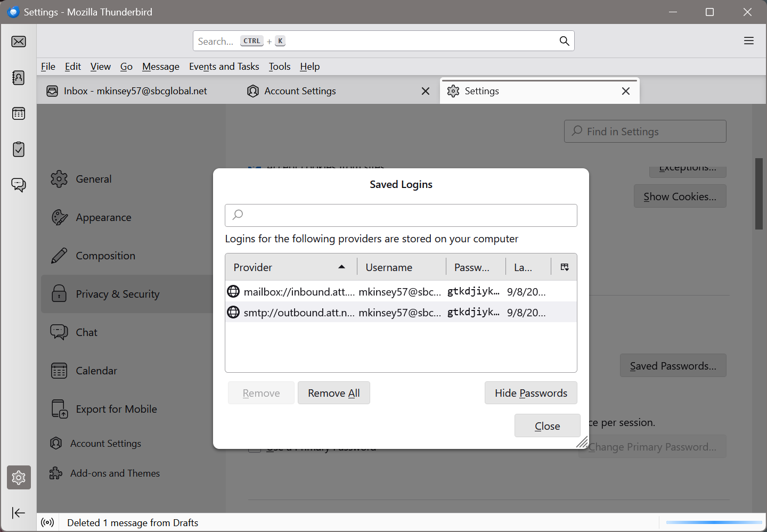Open the Chat settings category
This screenshot has height=532, width=767.
(x=128, y=332)
